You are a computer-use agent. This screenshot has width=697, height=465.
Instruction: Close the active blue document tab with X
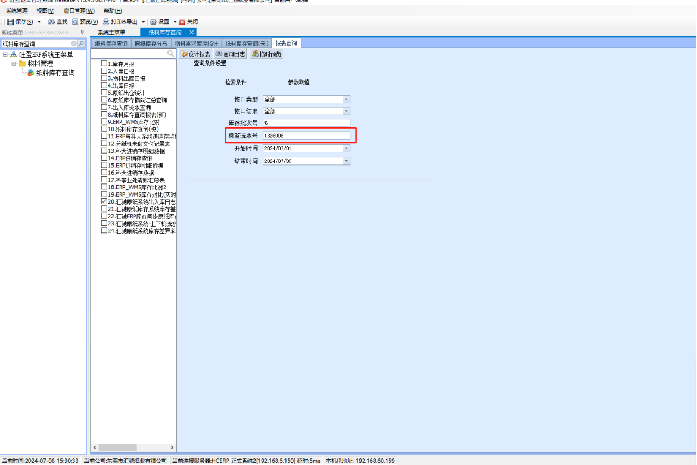pos(192,32)
